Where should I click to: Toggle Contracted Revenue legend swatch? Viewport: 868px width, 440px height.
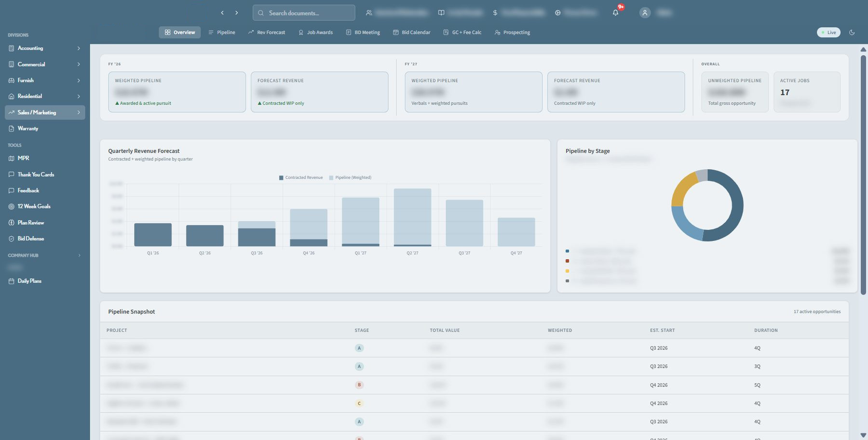point(281,178)
